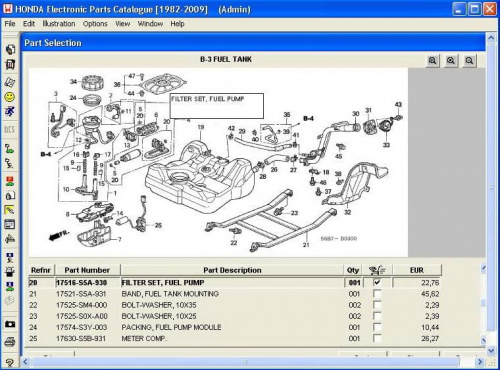The image size is (500, 370).
Task: Click the rightmost magnifier zoom icon
Action: (469, 61)
